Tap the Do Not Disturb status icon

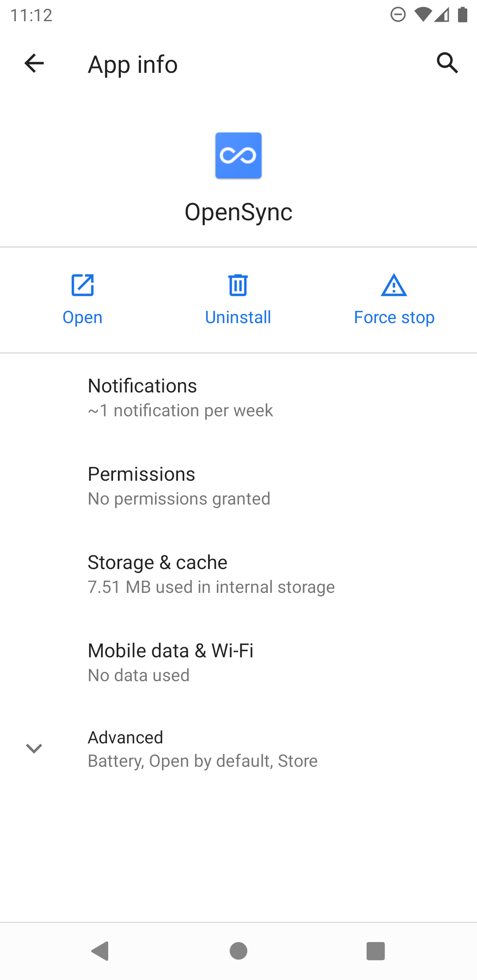[x=398, y=15]
